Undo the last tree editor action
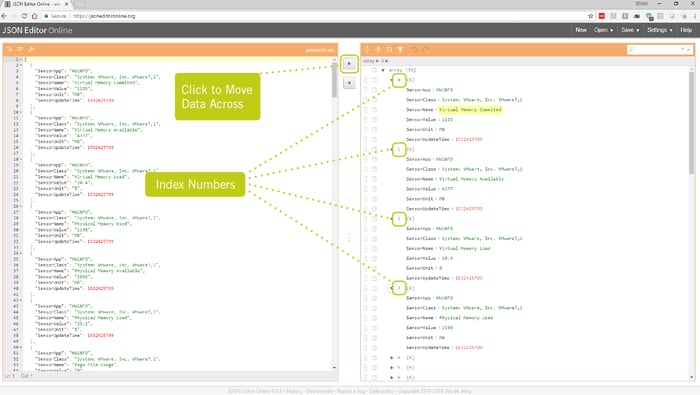 pyautogui.click(x=414, y=50)
